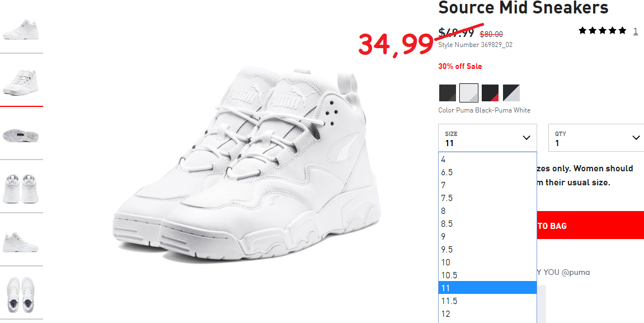Choose the white color swatch
Screen dimensions: 644x323
[469, 93]
